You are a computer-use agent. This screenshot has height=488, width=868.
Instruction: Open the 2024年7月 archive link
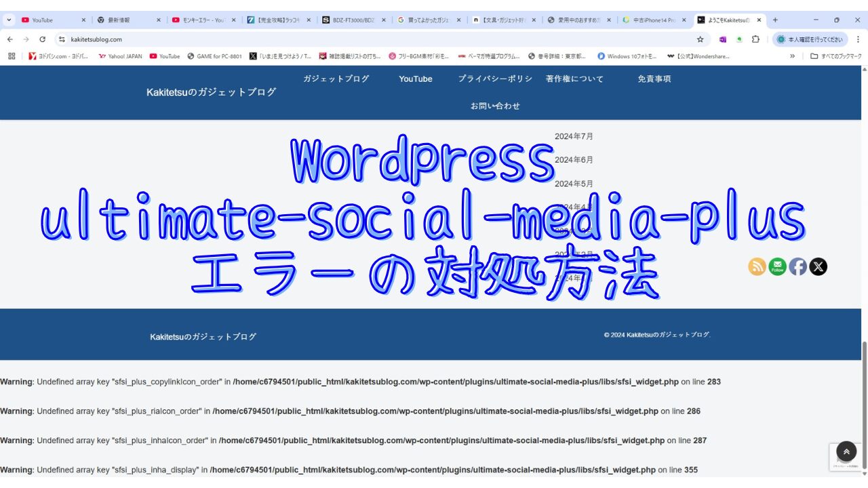[x=574, y=136]
